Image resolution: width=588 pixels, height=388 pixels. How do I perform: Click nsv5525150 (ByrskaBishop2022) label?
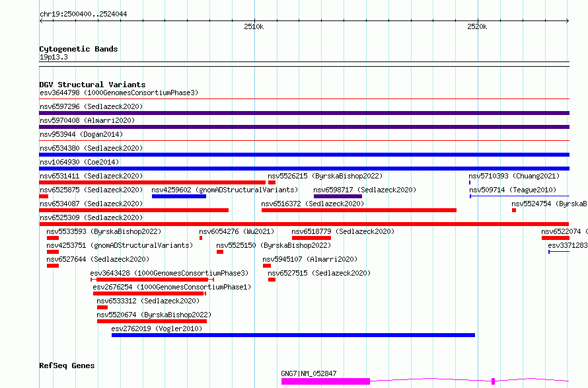[x=274, y=245]
